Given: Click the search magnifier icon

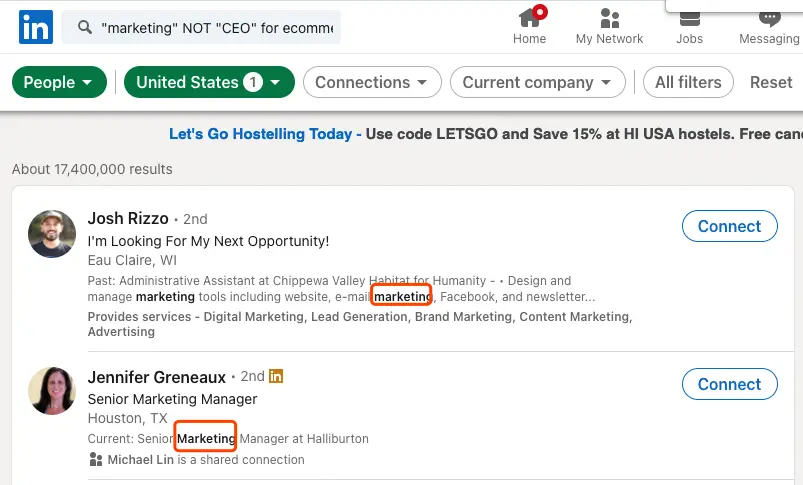Looking at the screenshot, I should (x=85, y=27).
